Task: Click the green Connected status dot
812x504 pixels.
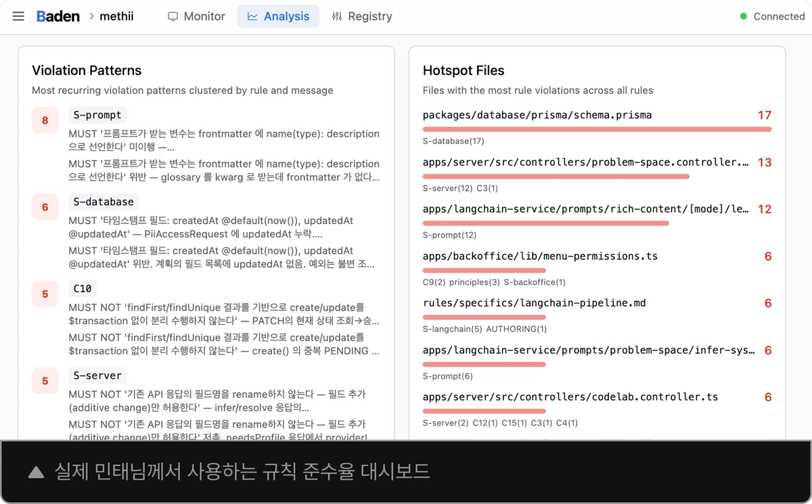Action: [744, 16]
